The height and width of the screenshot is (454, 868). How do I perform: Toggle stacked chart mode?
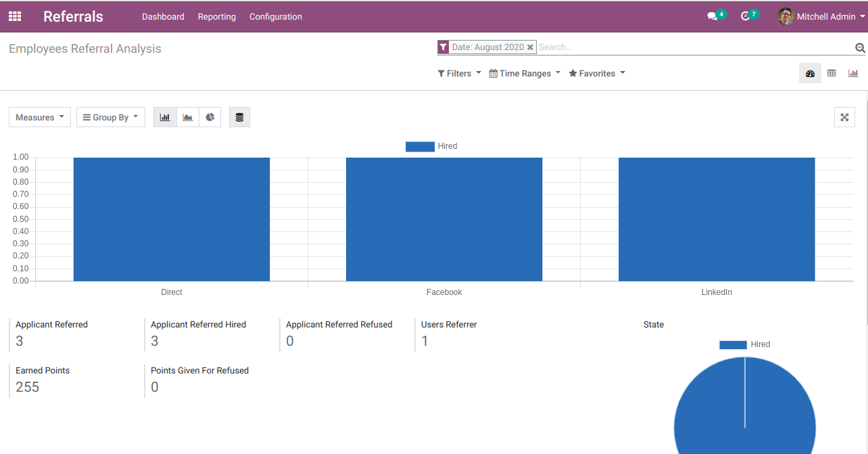pyautogui.click(x=239, y=117)
